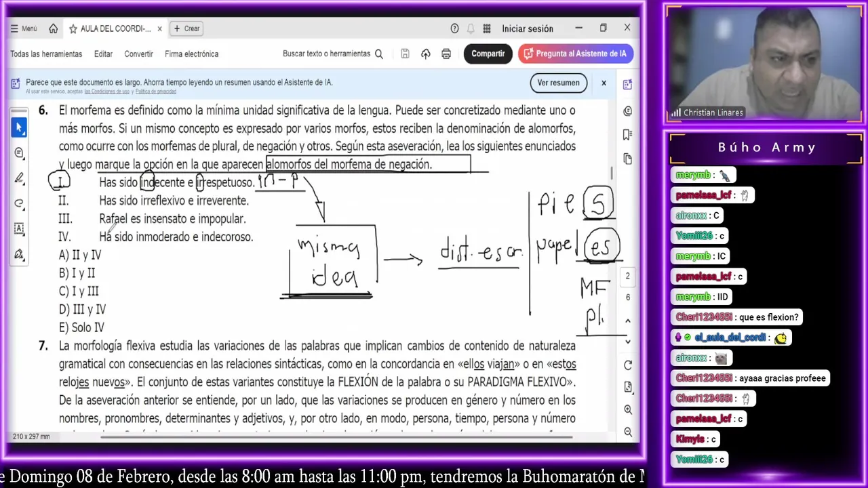Open the Condiciones de uso link
The width and height of the screenshot is (868, 488).
pyautogui.click(x=106, y=91)
